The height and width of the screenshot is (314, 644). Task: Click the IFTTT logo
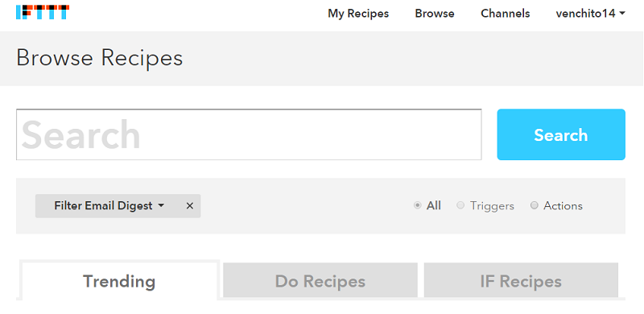[43, 12]
